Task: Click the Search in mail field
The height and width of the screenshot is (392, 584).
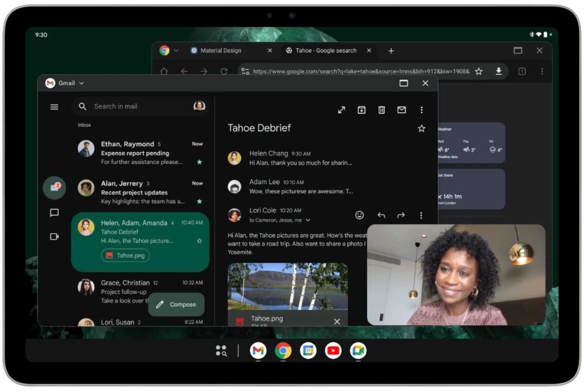Action: (136, 107)
